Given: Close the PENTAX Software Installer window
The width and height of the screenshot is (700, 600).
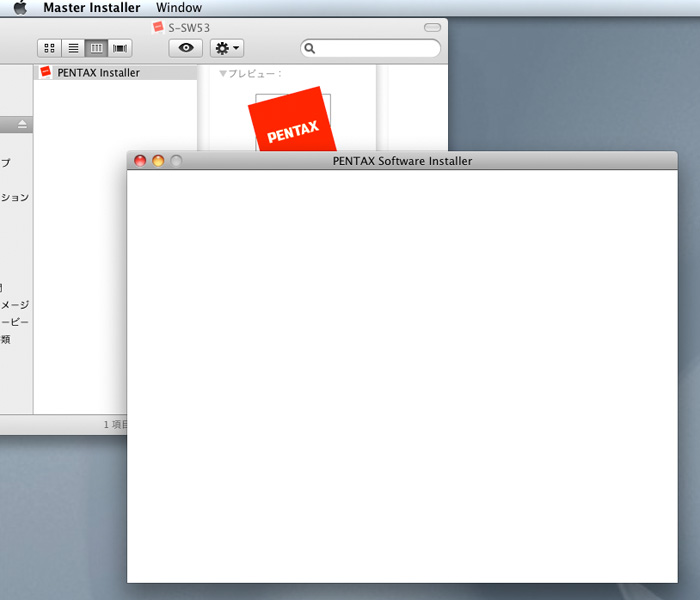Looking at the screenshot, I should [140, 161].
